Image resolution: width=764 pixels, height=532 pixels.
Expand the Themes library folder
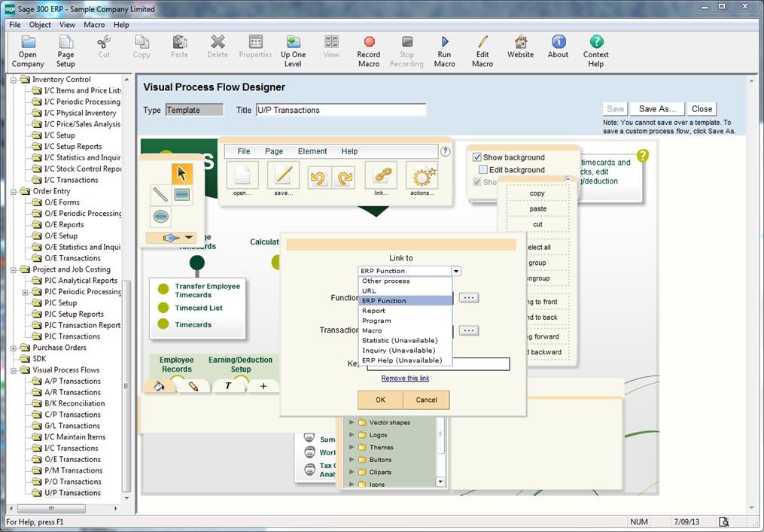(x=352, y=447)
